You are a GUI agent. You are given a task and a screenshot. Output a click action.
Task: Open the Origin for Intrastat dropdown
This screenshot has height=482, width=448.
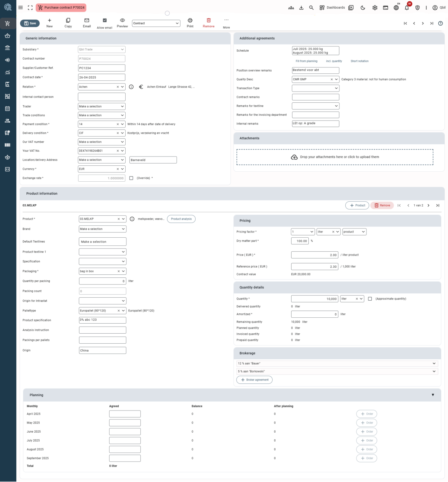click(x=103, y=301)
